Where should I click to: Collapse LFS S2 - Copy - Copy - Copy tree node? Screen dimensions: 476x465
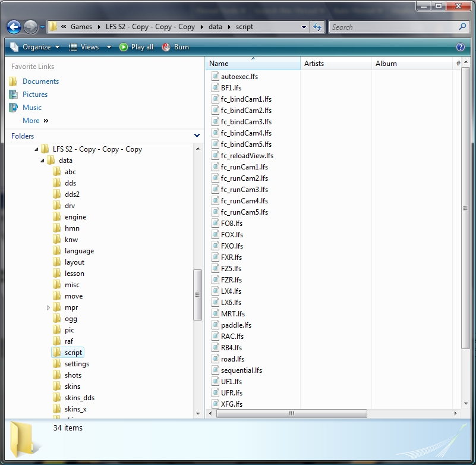tap(36, 149)
